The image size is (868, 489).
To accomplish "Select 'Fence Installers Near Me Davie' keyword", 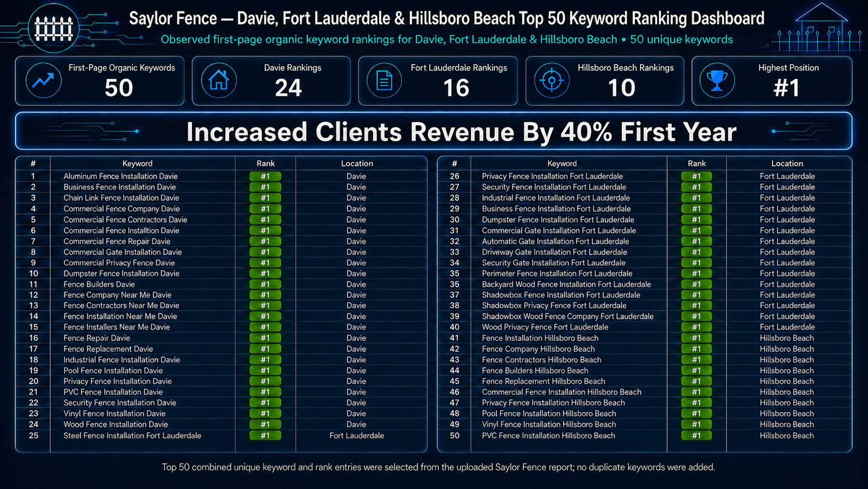I will [x=116, y=327].
